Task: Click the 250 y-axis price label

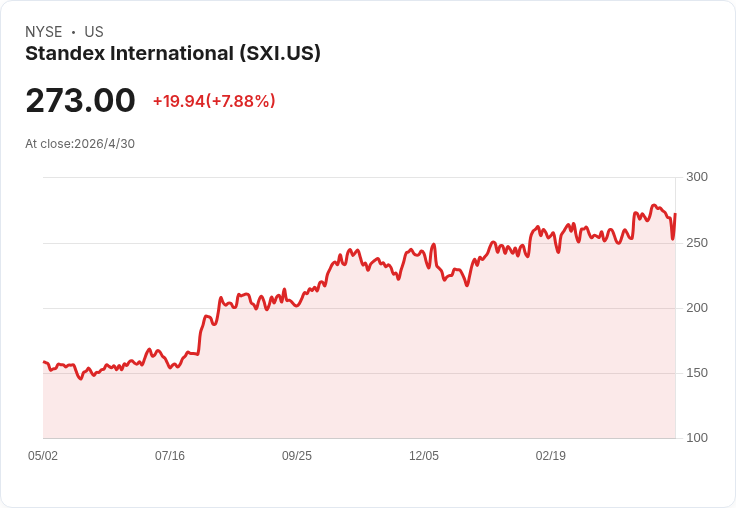Action: coord(697,243)
